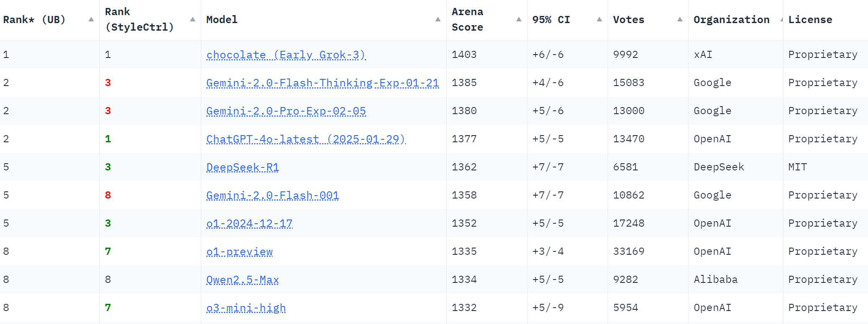868x324 pixels.
Task: Open the o1-preview model link
Action: (x=239, y=252)
